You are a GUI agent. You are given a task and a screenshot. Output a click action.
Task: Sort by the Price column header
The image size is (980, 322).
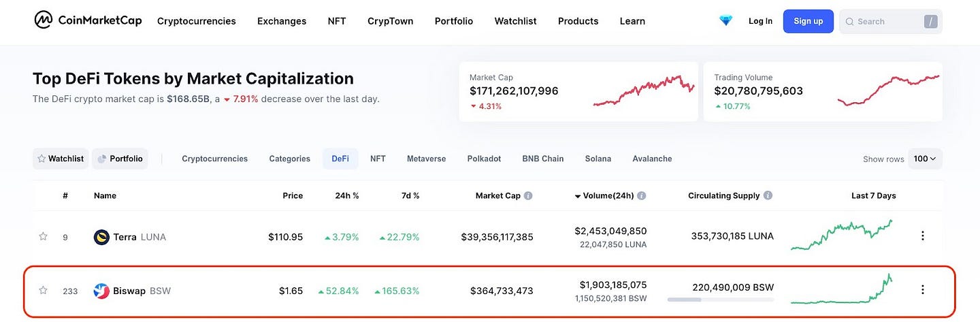click(293, 195)
